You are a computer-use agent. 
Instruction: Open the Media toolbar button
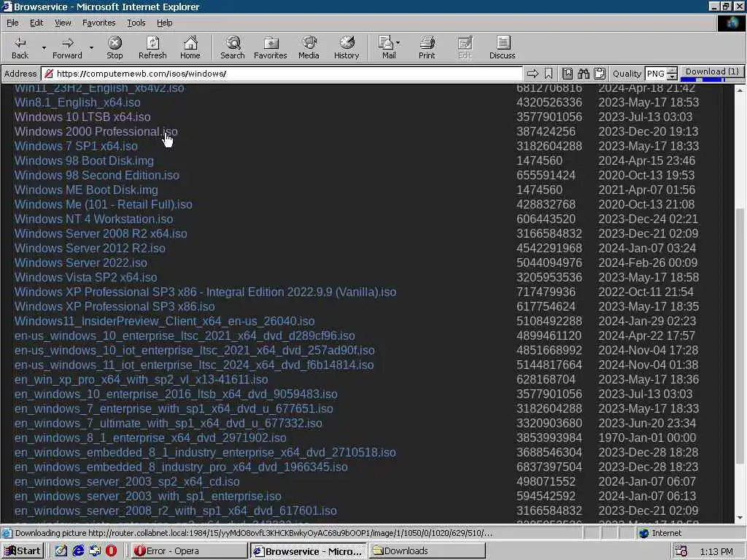(x=309, y=47)
